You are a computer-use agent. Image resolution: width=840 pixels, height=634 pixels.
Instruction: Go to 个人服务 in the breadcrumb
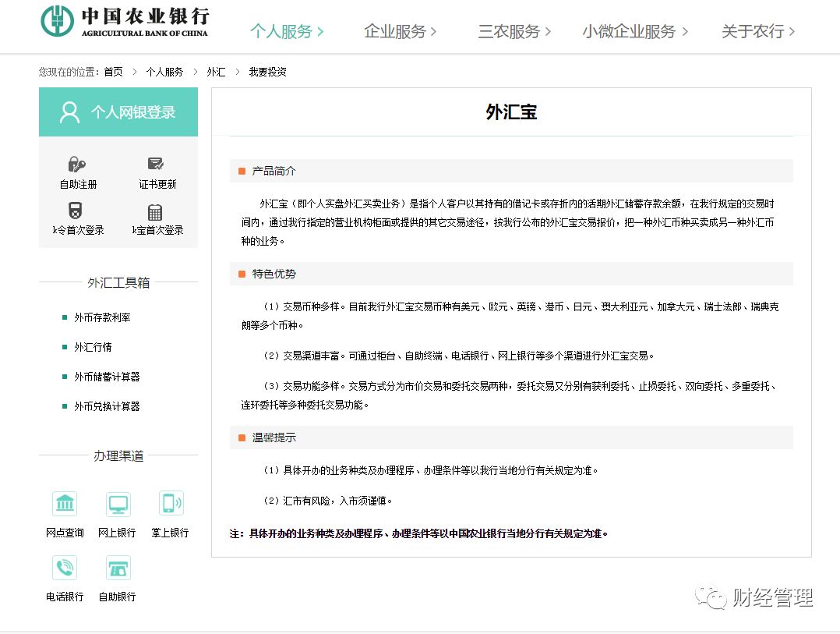point(164,72)
